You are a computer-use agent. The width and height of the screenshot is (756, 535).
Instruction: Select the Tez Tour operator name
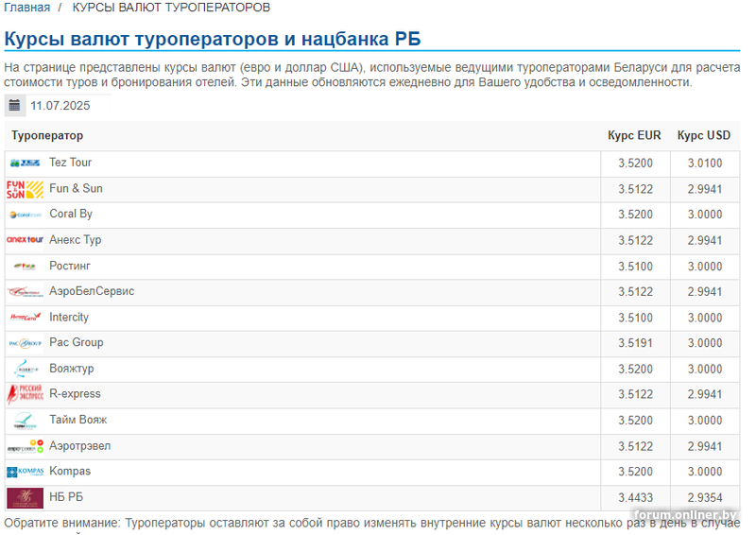coord(70,163)
